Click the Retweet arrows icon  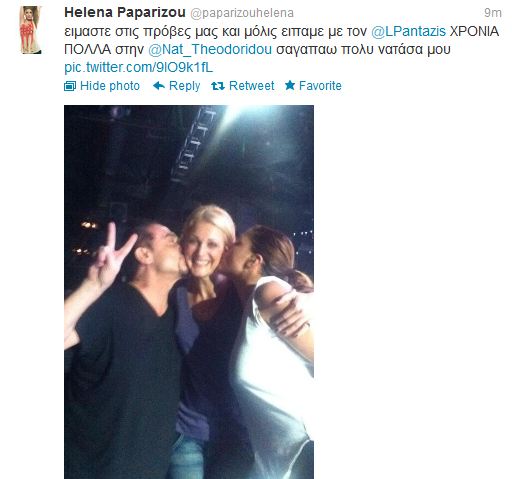pyautogui.click(x=218, y=86)
